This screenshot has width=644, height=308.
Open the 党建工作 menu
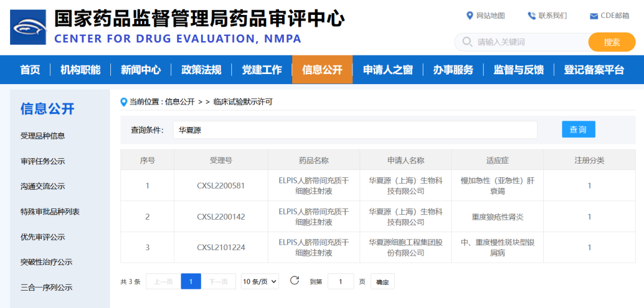pos(262,70)
